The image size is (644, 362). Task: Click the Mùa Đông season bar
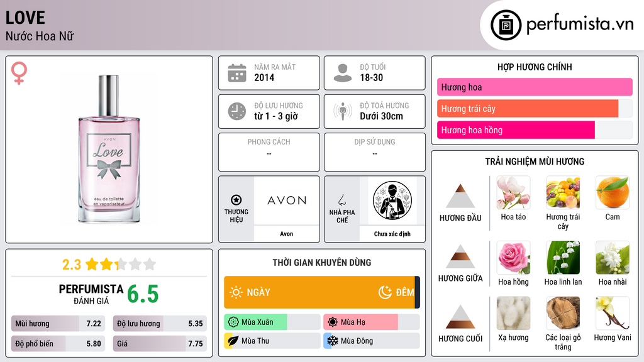pyautogui.click(x=371, y=341)
